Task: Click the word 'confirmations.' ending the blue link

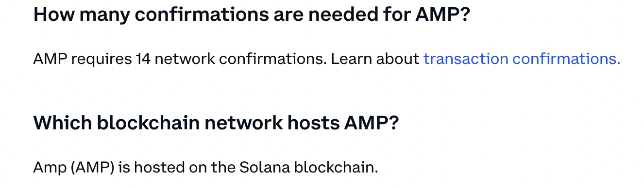Action: click(x=566, y=59)
